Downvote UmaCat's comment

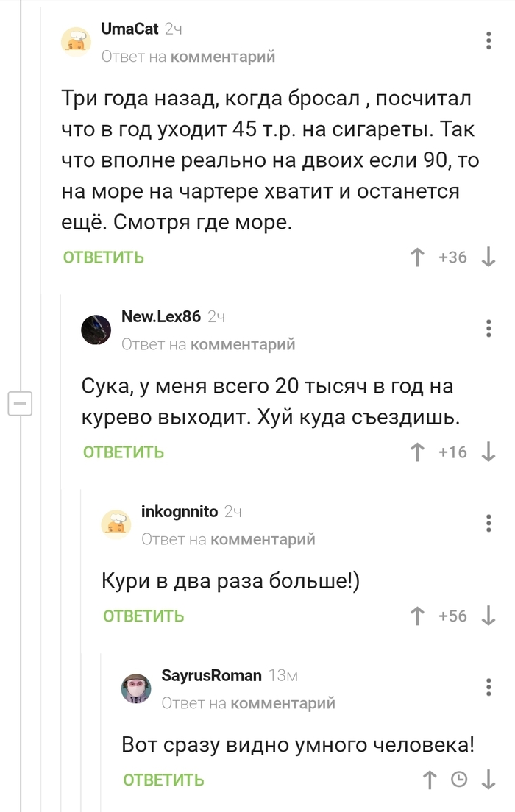pyautogui.click(x=488, y=257)
